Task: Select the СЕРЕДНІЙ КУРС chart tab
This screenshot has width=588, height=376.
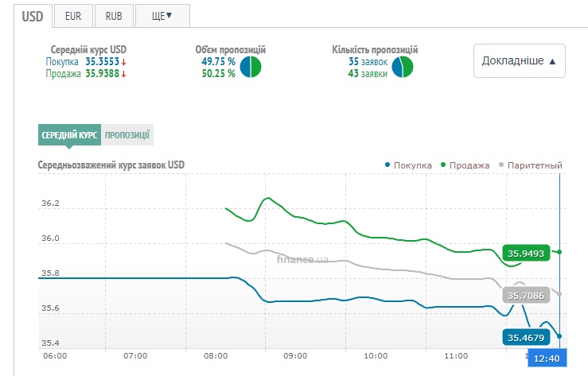Action: click(69, 135)
